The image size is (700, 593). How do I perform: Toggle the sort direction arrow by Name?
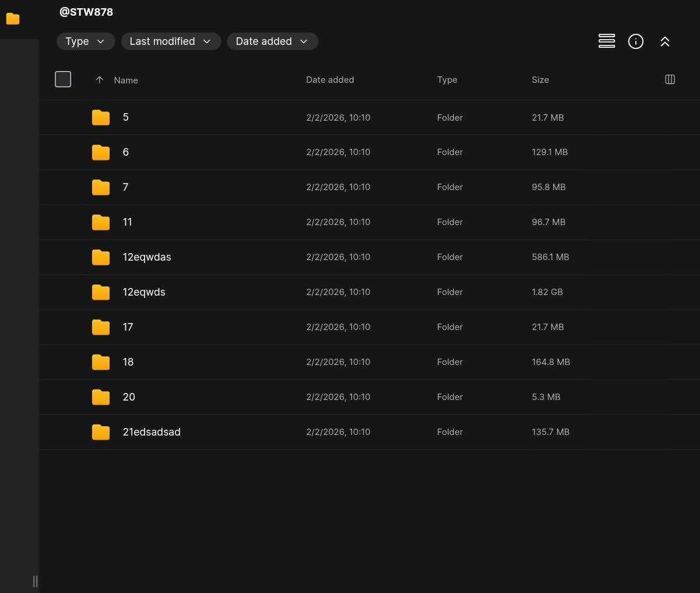point(99,80)
